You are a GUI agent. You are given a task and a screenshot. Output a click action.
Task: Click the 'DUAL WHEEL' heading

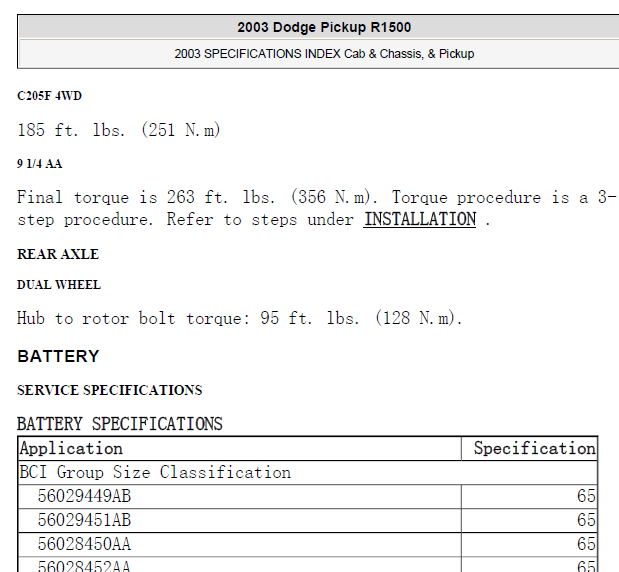[x=59, y=285]
